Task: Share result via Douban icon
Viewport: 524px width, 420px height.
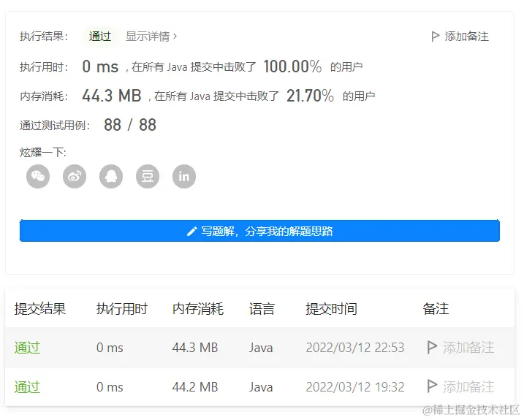Action: (148, 176)
